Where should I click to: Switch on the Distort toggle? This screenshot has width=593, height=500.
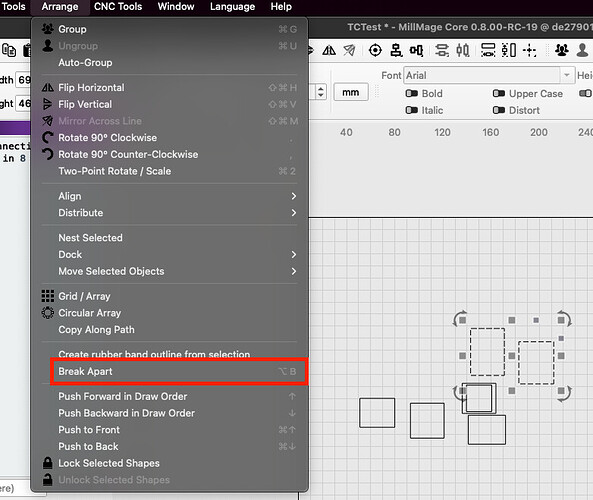click(499, 110)
